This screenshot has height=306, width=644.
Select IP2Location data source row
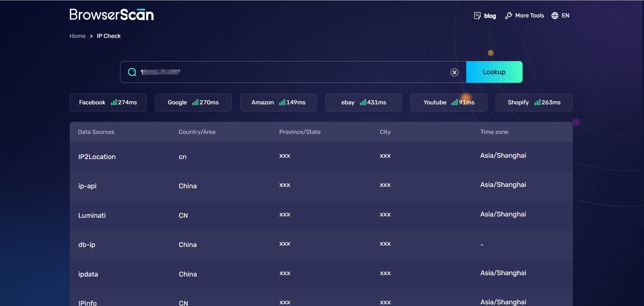(x=321, y=156)
